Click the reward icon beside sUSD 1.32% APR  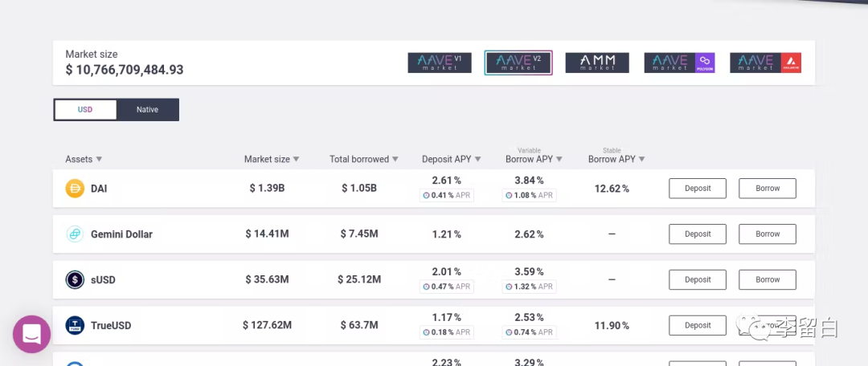click(x=508, y=287)
